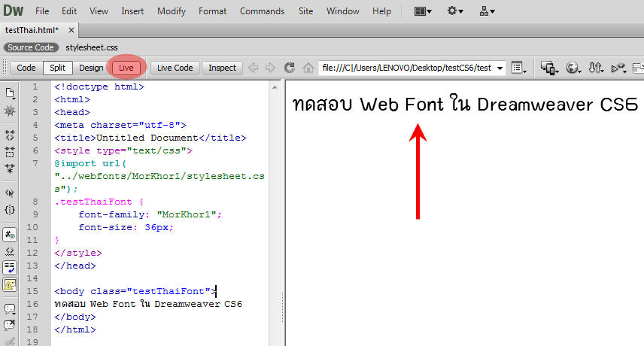
Task: Click the file address URL field
Action: click(x=406, y=68)
